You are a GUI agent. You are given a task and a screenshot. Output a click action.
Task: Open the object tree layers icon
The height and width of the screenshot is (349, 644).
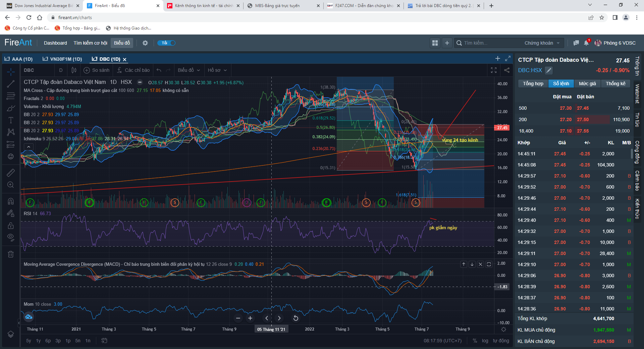coord(11,334)
